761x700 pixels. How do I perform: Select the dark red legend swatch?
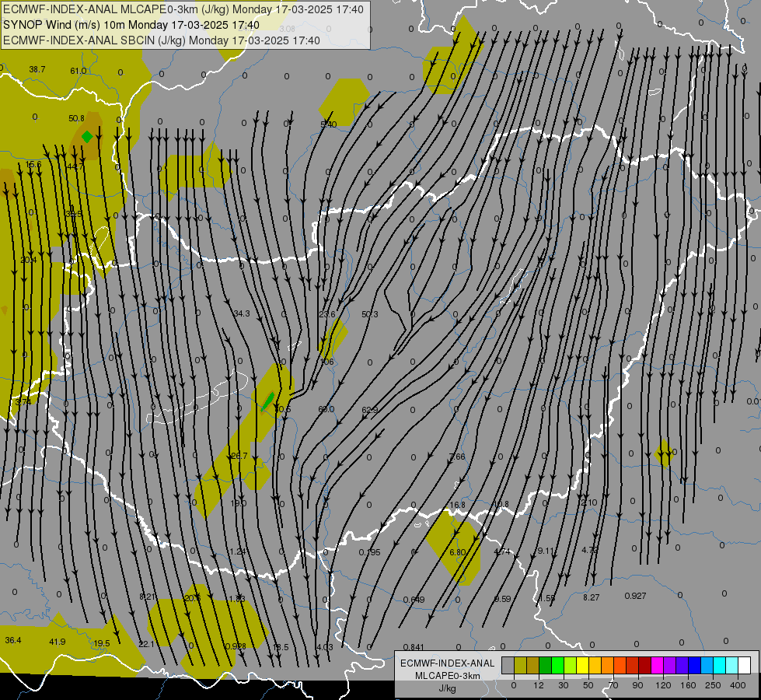644,665
